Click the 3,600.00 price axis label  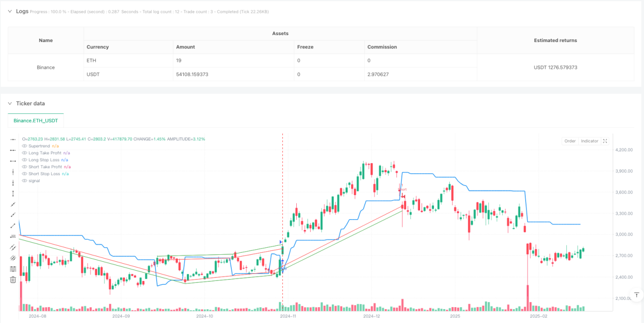pos(624,192)
